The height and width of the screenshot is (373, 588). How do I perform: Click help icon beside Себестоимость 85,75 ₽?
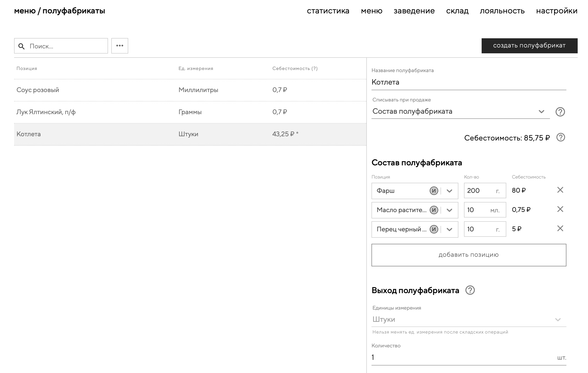(x=561, y=137)
